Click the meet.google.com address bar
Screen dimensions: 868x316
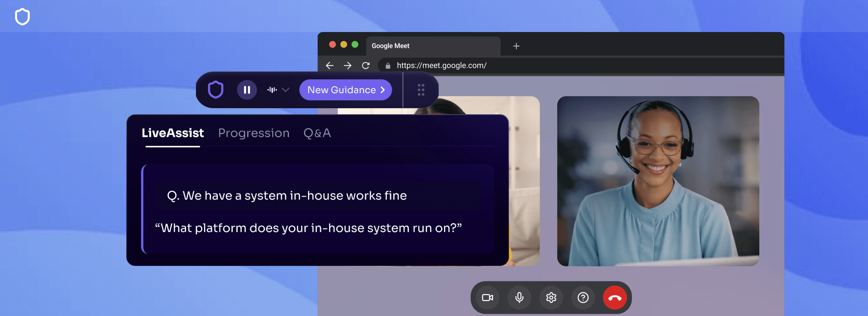click(441, 65)
